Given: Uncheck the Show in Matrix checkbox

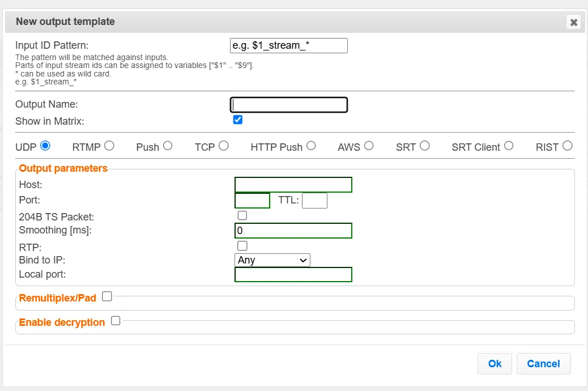Looking at the screenshot, I should tap(238, 120).
